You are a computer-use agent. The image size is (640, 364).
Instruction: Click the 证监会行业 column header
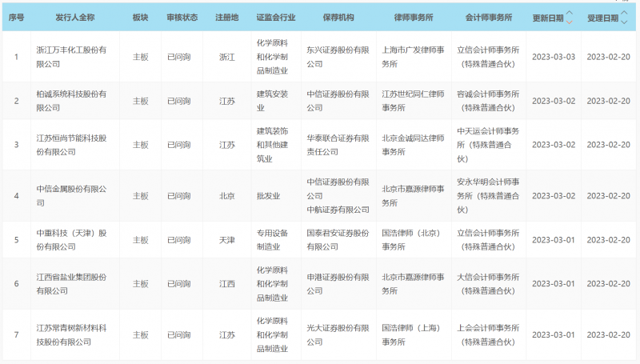[276, 18]
